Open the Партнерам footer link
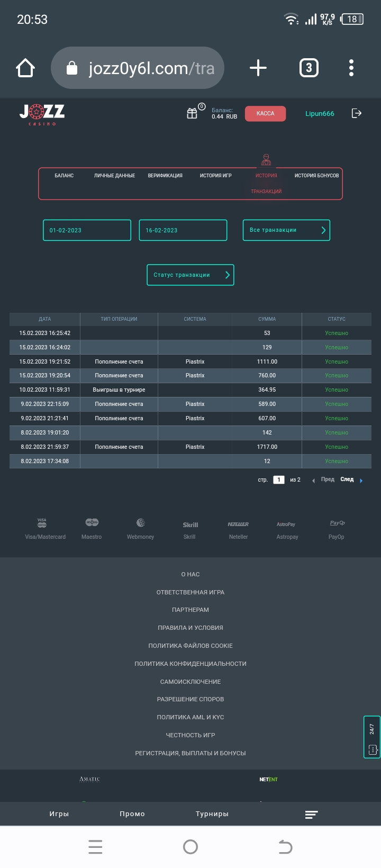 [x=190, y=610]
